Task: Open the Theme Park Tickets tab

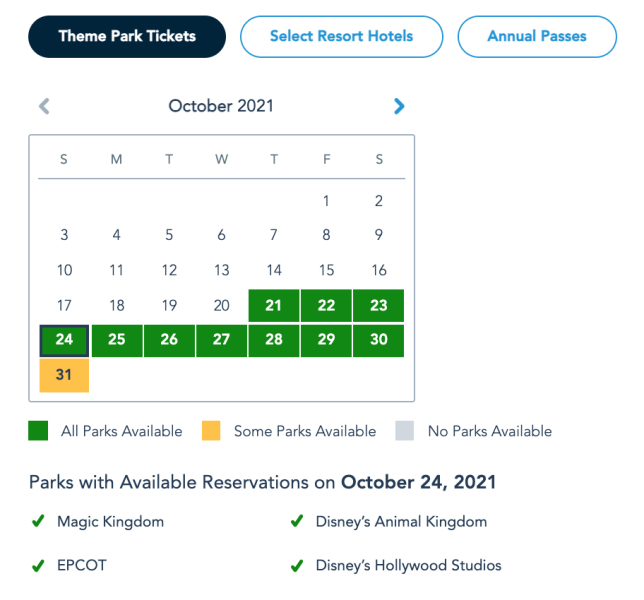Action: click(x=127, y=37)
